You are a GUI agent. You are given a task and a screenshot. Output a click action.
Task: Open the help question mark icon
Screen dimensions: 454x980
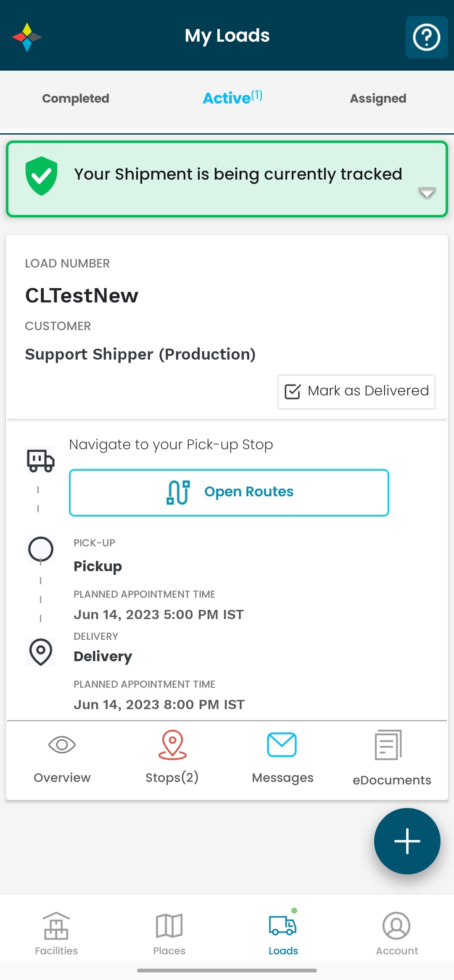pos(426,37)
